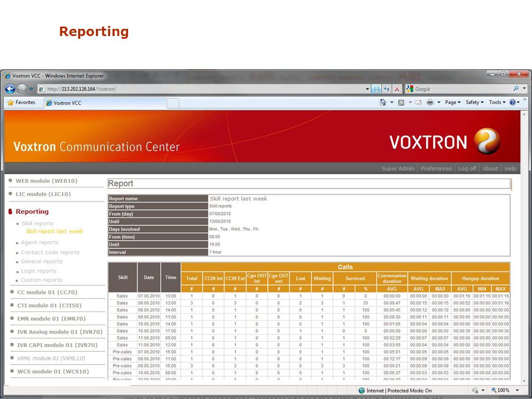Click the blue Help question icon

click(512, 102)
